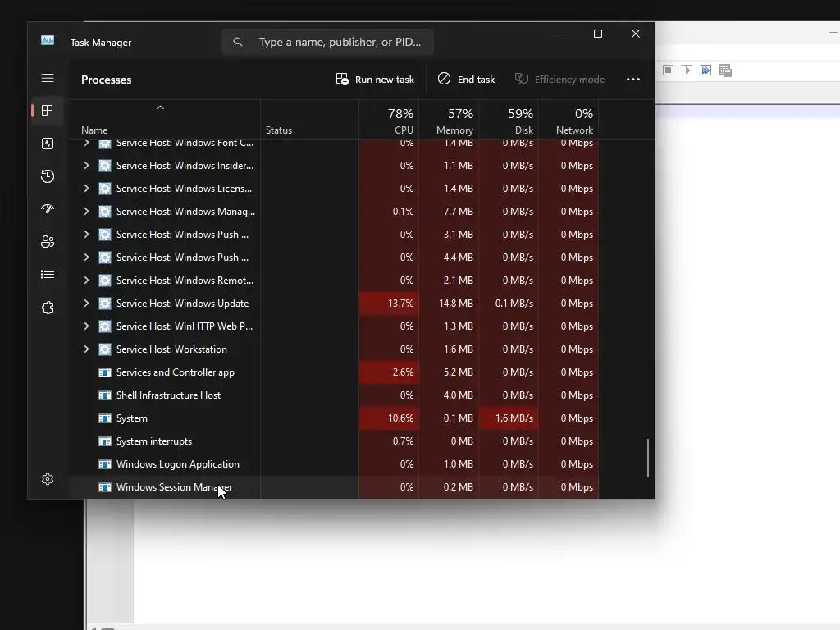
Task: Open the Users page from sidebar
Action: click(48, 242)
